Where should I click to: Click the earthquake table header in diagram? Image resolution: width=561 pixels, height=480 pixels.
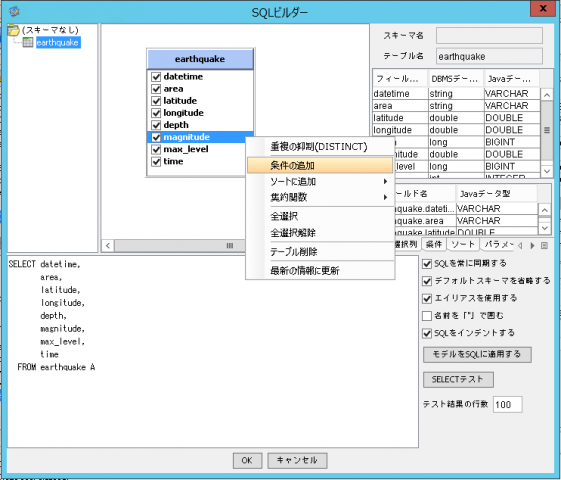tap(200, 59)
